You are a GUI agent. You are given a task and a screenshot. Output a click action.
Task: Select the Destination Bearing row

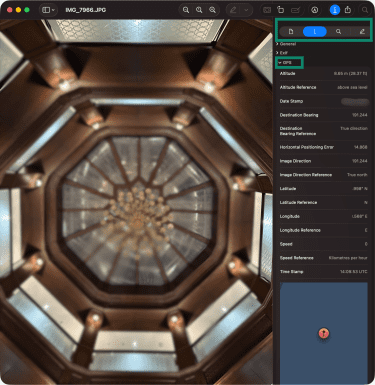pos(323,115)
